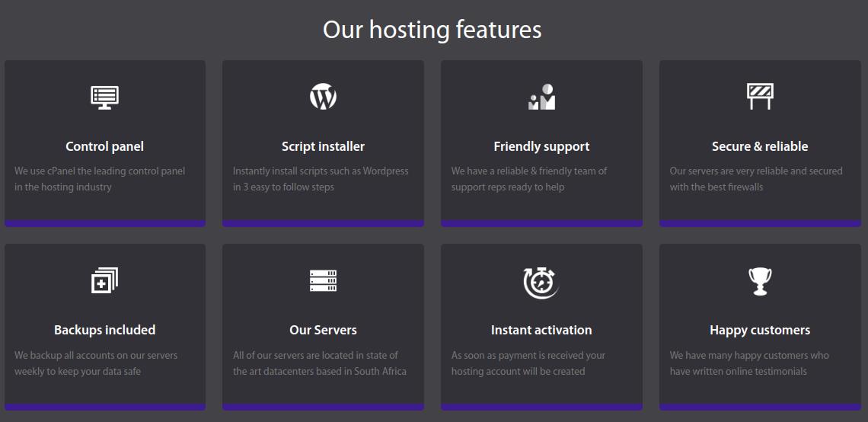Click text about online testimonials

click(x=749, y=363)
